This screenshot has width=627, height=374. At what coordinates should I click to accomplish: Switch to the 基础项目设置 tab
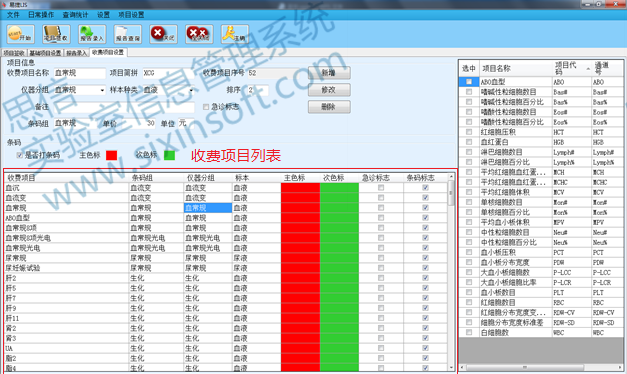pos(45,53)
